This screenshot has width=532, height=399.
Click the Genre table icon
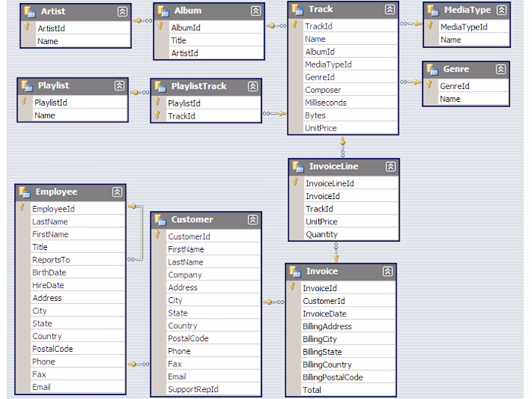[x=432, y=70]
